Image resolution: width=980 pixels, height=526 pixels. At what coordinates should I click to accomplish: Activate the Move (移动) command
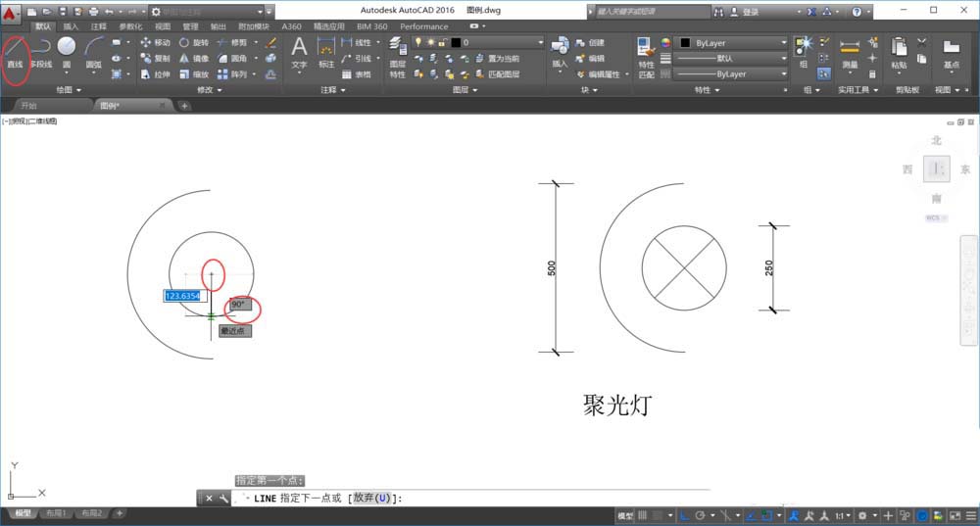pyautogui.click(x=156, y=43)
